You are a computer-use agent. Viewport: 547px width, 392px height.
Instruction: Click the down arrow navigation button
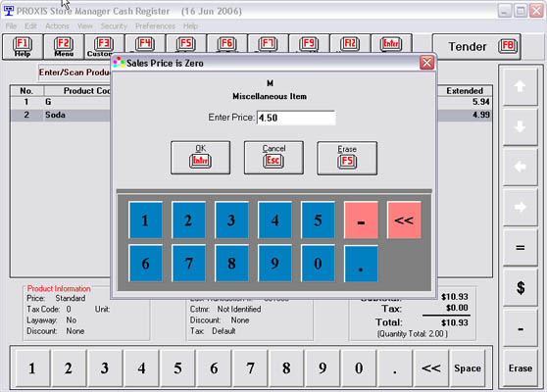520,126
